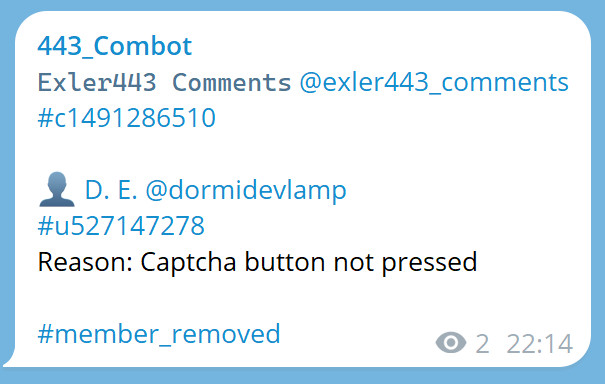The width and height of the screenshot is (605, 384).
Task: Click the @dormidevlamp mention
Action: [x=246, y=190]
